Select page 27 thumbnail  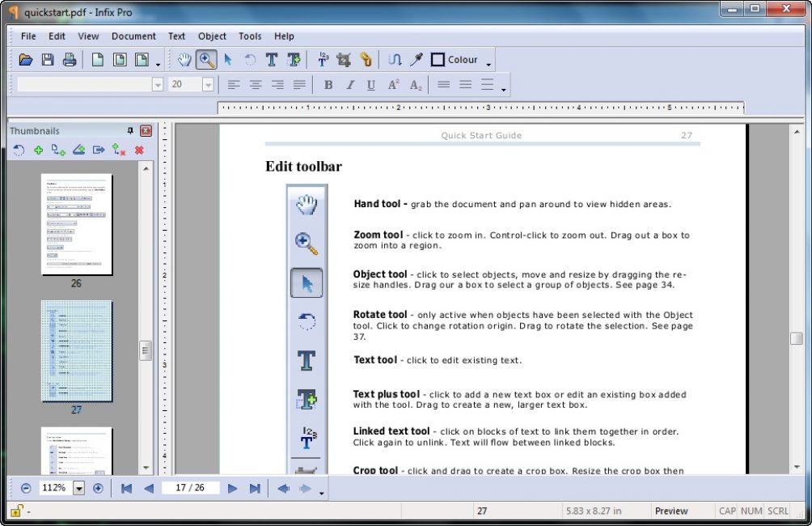pyautogui.click(x=77, y=351)
